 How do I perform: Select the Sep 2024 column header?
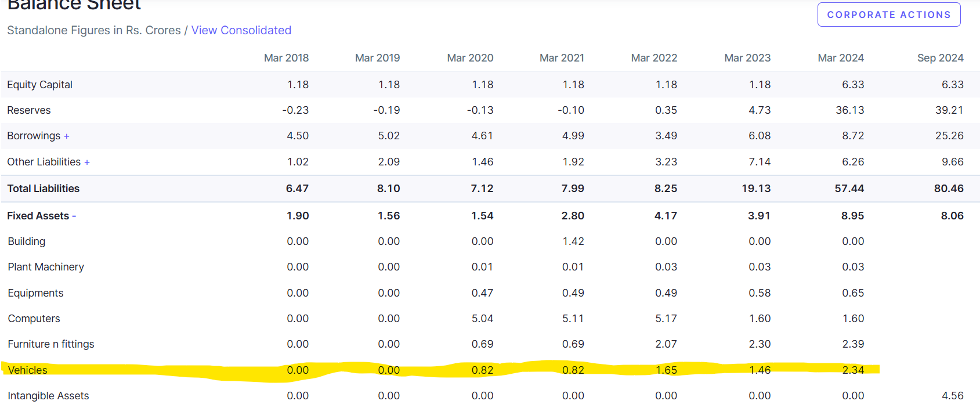(940, 58)
